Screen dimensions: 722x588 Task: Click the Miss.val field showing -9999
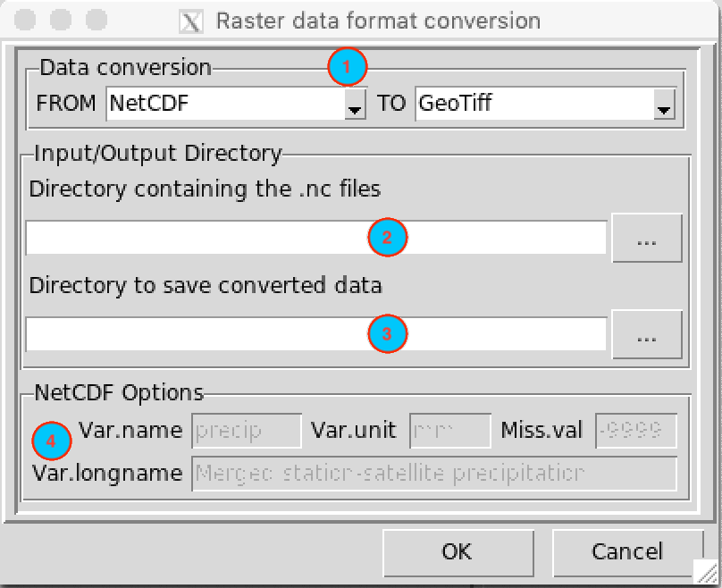point(636,430)
